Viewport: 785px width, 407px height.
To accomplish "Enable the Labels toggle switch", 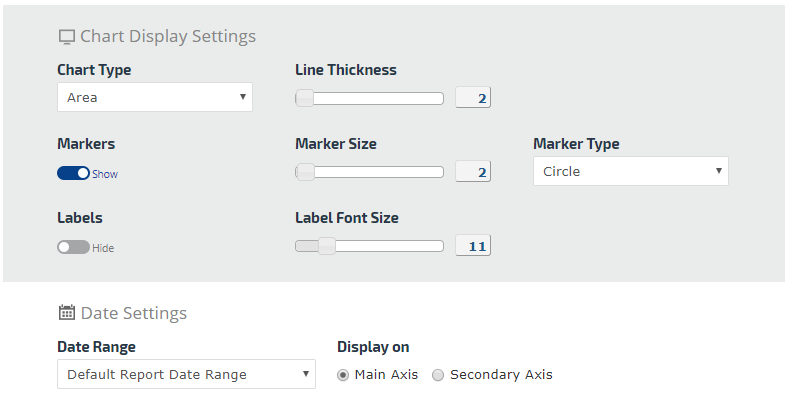I will (x=73, y=247).
